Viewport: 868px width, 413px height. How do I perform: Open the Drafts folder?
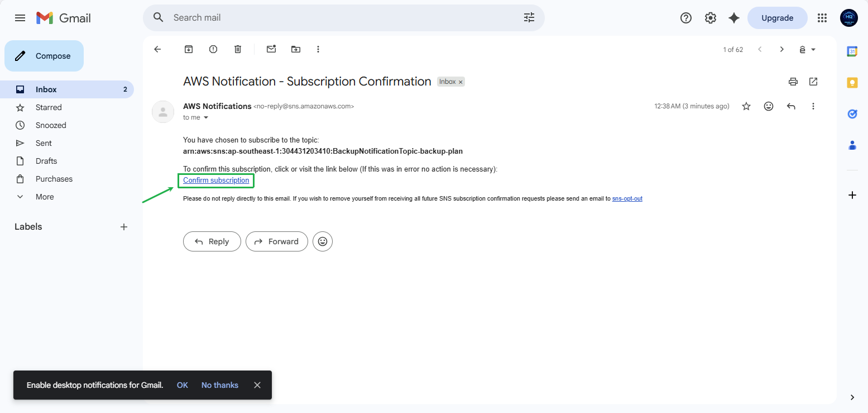(67, 161)
